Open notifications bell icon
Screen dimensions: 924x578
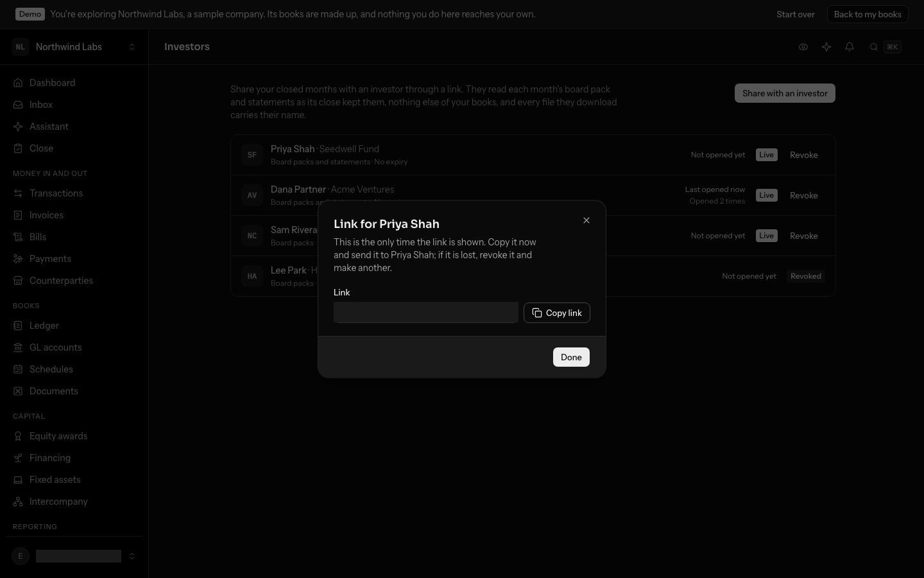(850, 47)
